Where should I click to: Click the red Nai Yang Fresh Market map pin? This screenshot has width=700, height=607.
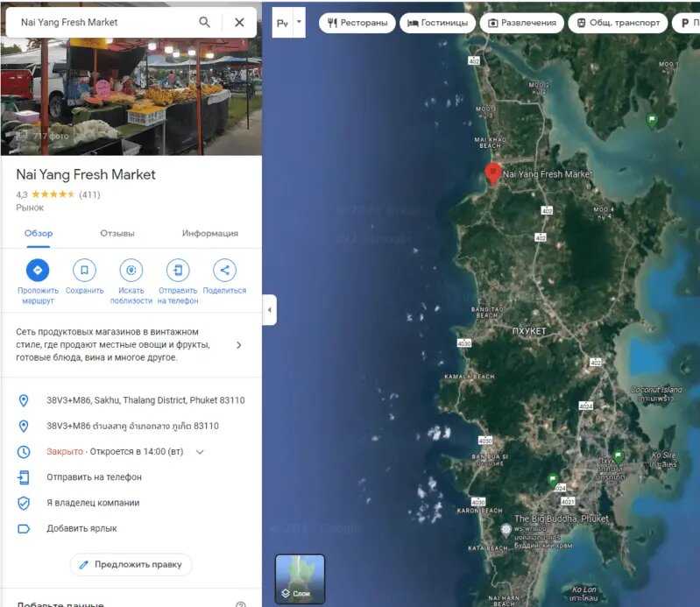(493, 173)
